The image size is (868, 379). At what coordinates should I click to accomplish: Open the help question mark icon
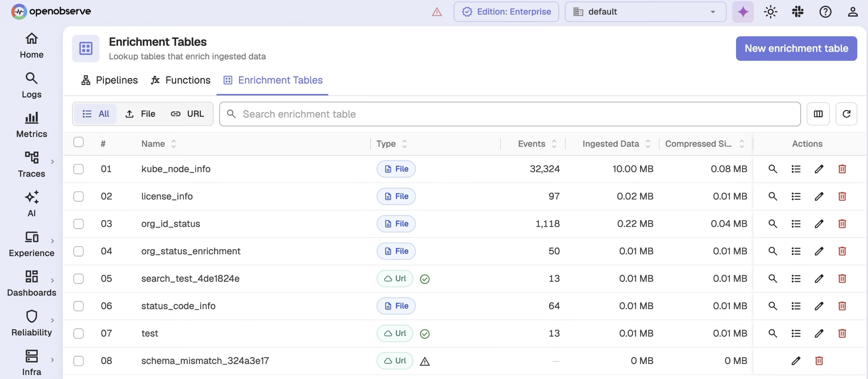[x=825, y=12]
